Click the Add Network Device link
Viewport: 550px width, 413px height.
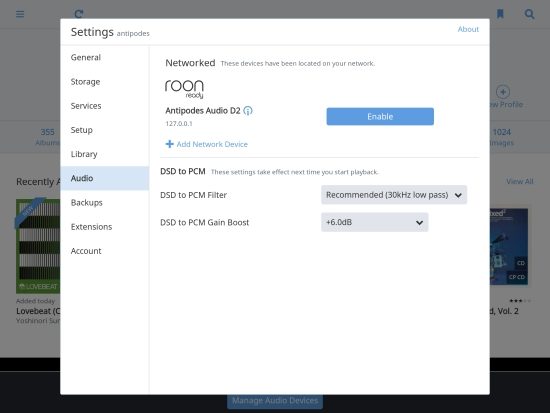point(212,144)
